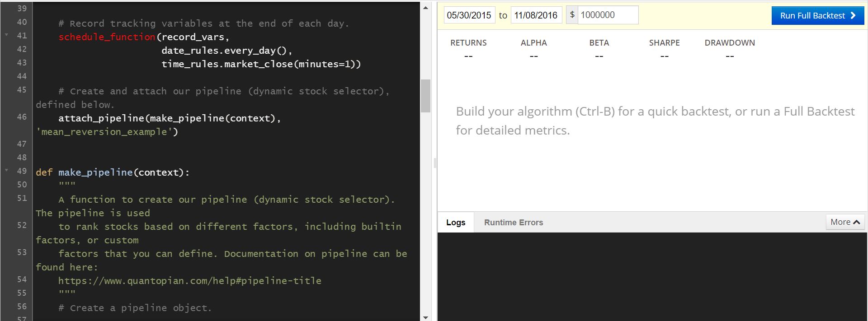Collapse make_pipeline fold arrow at line 49
This screenshot has height=321, width=868.
(7, 170)
